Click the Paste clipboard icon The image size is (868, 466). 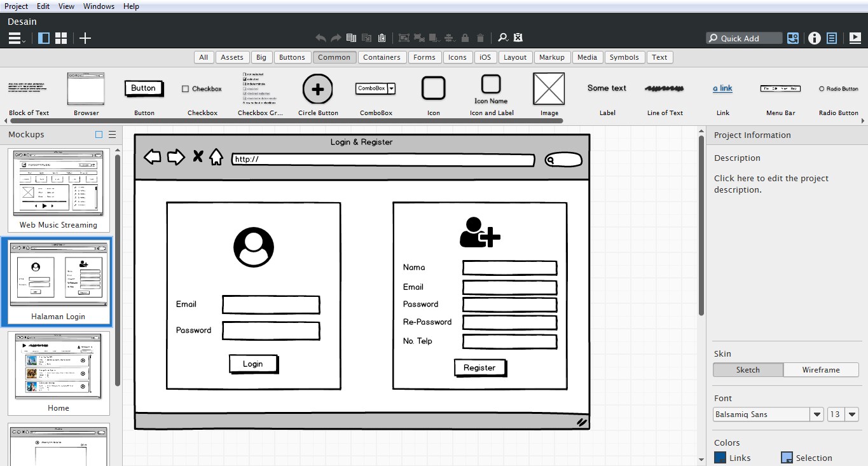point(382,38)
